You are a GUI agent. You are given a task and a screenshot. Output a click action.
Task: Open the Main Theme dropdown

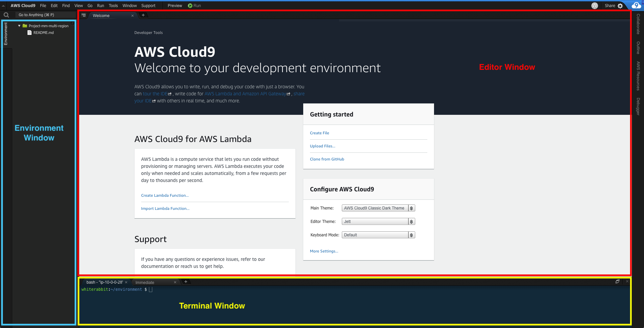click(378, 208)
